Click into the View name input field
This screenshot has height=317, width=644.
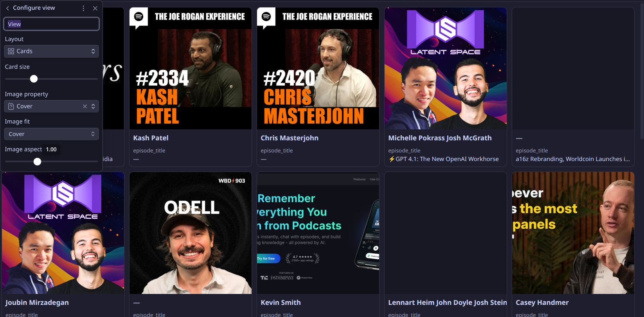tap(51, 24)
